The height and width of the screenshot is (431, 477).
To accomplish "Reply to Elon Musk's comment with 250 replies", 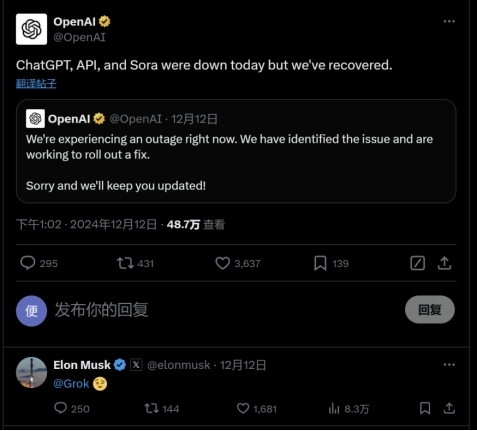I will (x=61, y=408).
